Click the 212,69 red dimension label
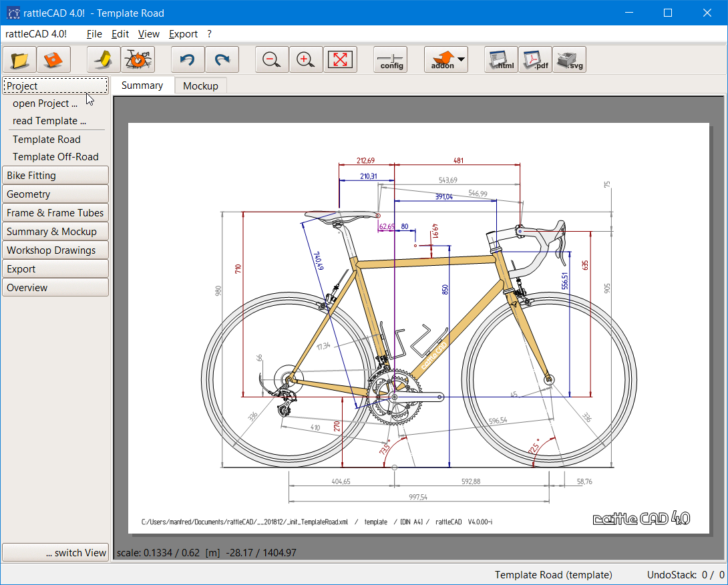This screenshot has width=728, height=585. tap(365, 160)
